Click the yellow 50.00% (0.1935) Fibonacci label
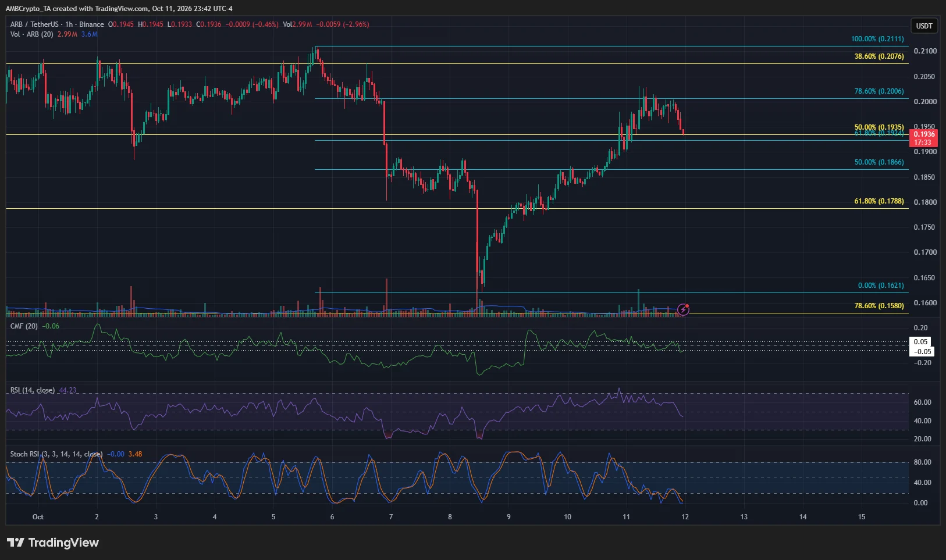This screenshot has width=946, height=560. (x=879, y=127)
